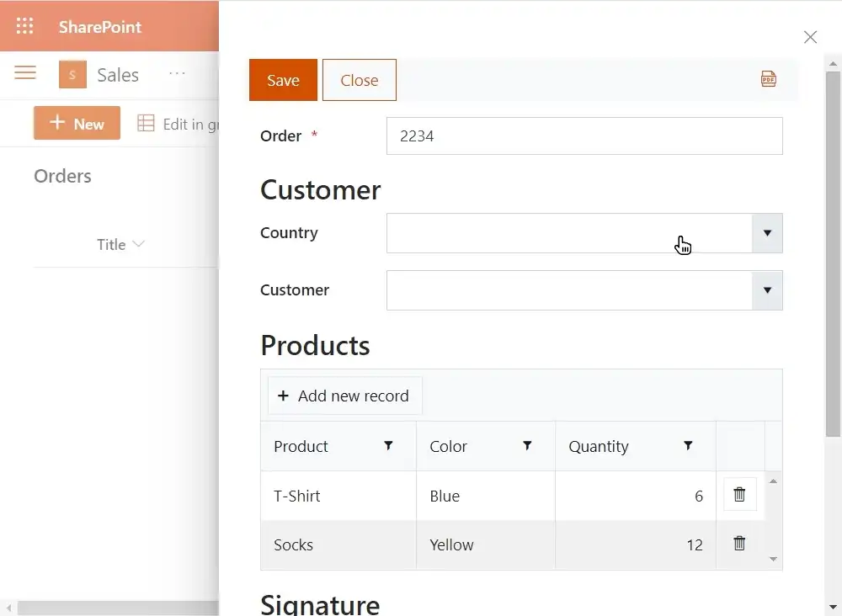
Task: Sort by the Color column header
Action: click(449, 447)
